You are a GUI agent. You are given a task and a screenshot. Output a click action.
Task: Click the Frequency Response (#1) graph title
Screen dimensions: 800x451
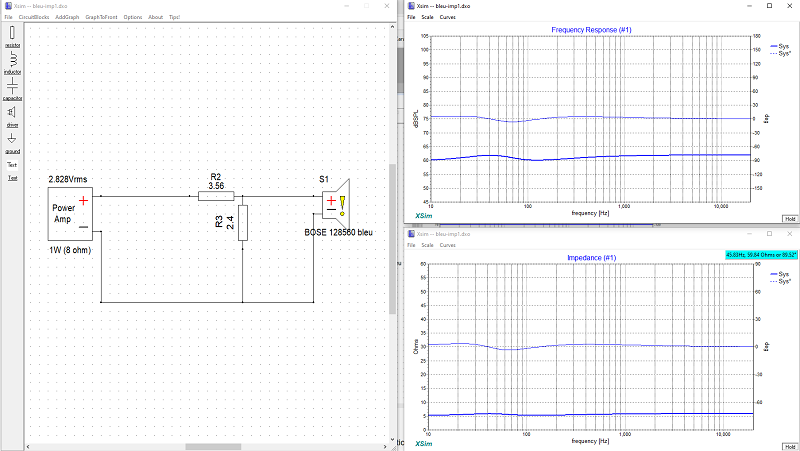coord(591,30)
